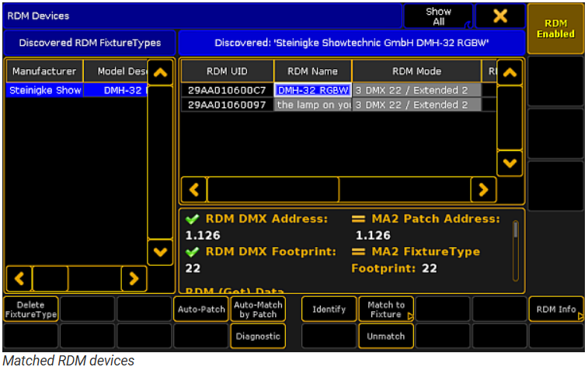Click the vertical scrollbar track in fixture types list
This screenshot has height=367, width=588.
160,162
